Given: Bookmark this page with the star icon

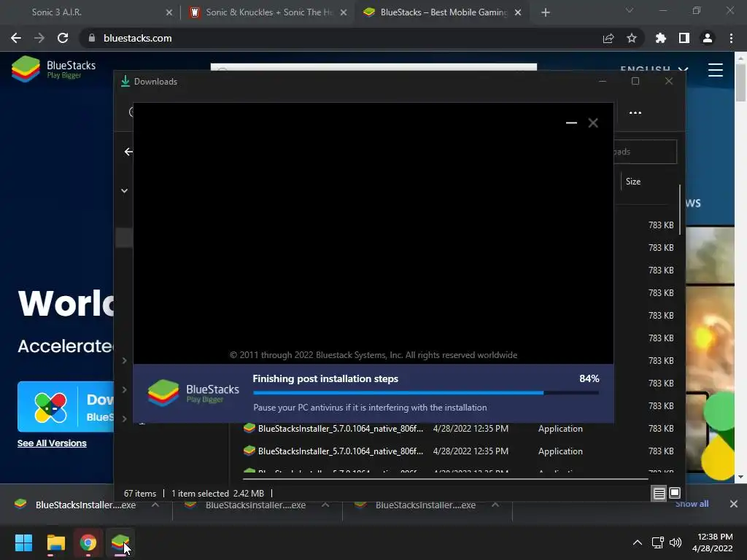Looking at the screenshot, I should point(632,38).
